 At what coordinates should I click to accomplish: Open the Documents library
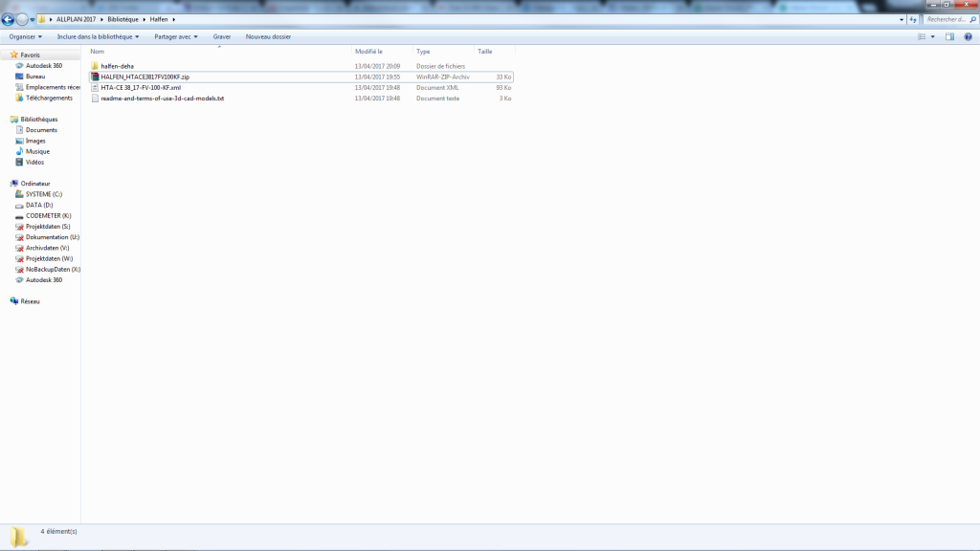coord(41,130)
